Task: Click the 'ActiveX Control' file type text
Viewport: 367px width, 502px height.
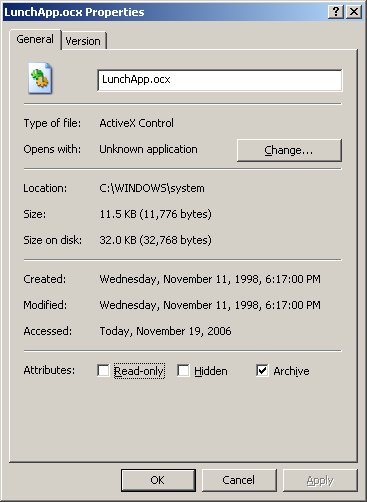Action: click(137, 123)
